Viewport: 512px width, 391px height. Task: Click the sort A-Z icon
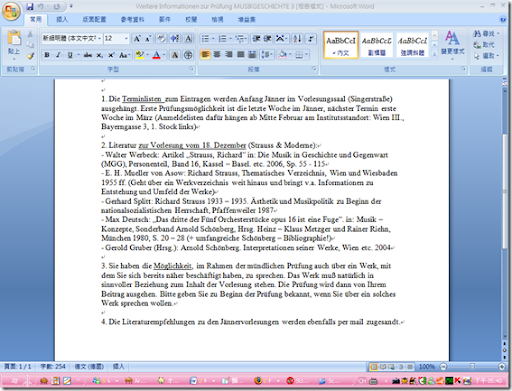(x=297, y=39)
